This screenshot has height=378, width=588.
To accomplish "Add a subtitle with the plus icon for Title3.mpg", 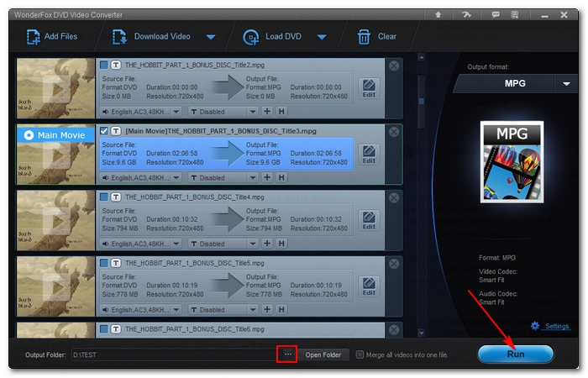I will (267, 177).
